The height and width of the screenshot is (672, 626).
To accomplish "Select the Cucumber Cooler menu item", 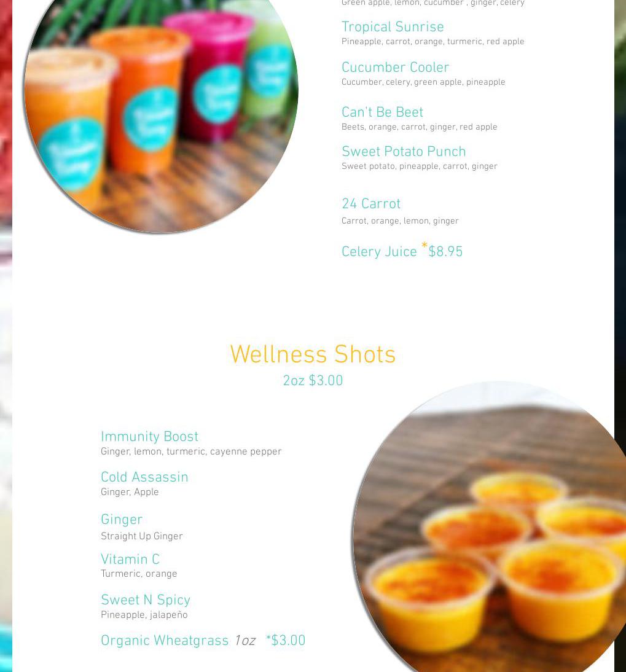I will [395, 68].
